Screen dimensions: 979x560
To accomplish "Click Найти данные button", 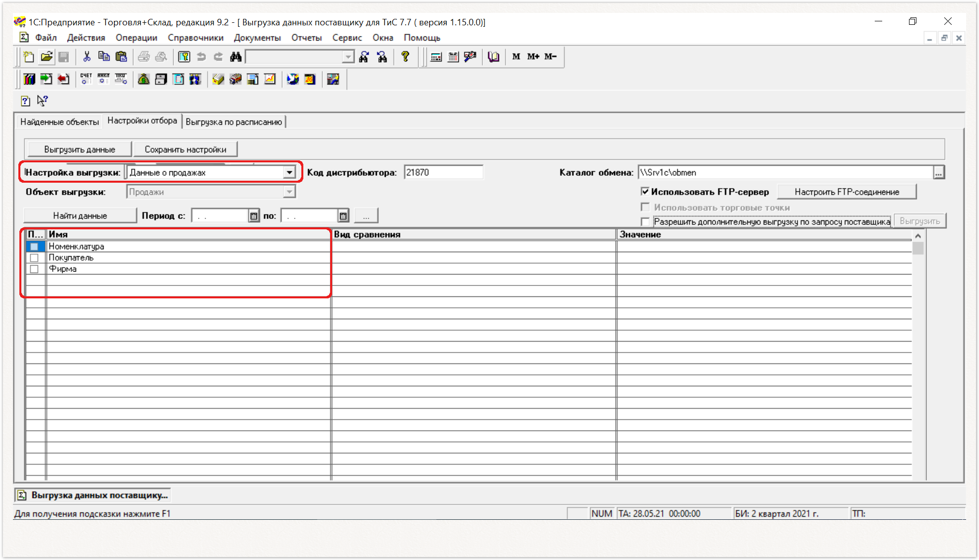I will point(80,216).
